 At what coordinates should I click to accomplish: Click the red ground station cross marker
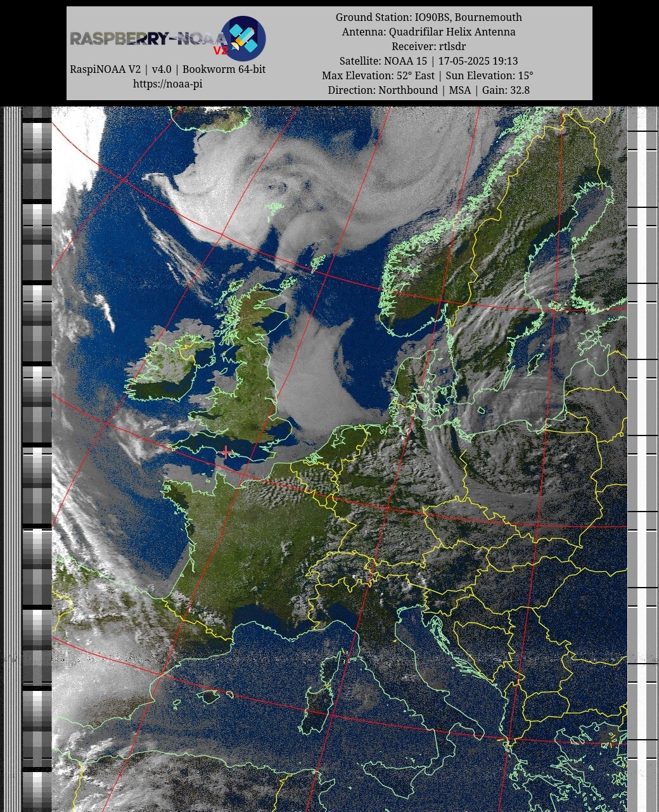coord(226,451)
